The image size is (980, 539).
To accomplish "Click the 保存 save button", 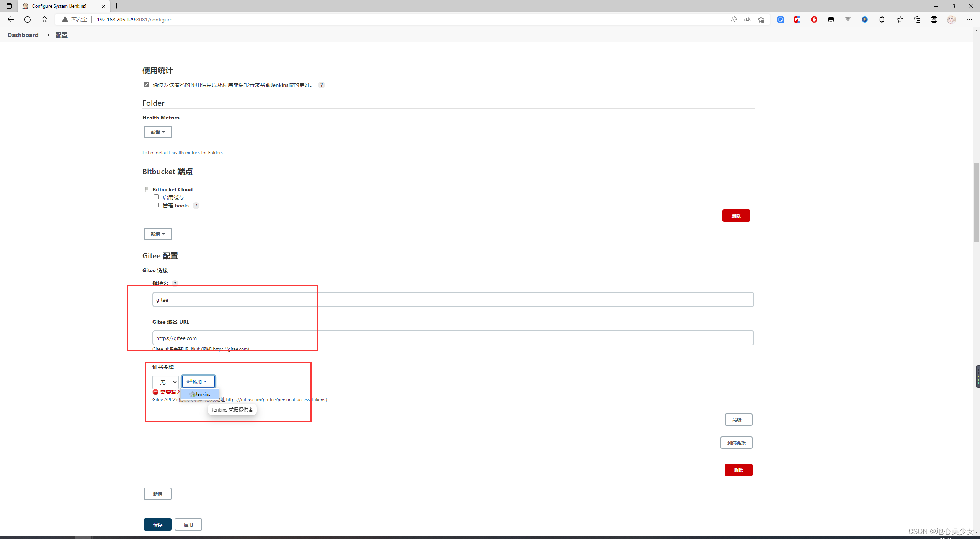I will [158, 524].
